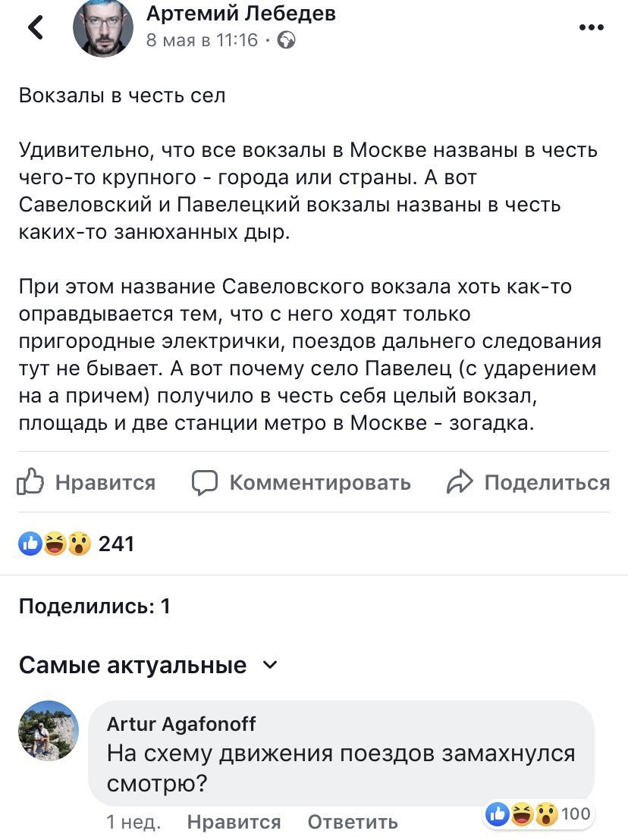The height and width of the screenshot is (840, 628).
Task: Toggle Нравится on Artur Agafonoff's comment
Action: [234, 822]
